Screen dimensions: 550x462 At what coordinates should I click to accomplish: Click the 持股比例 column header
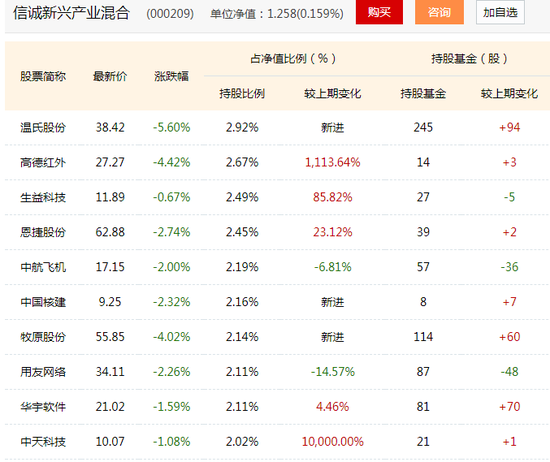pyautogui.click(x=242, y=94)
